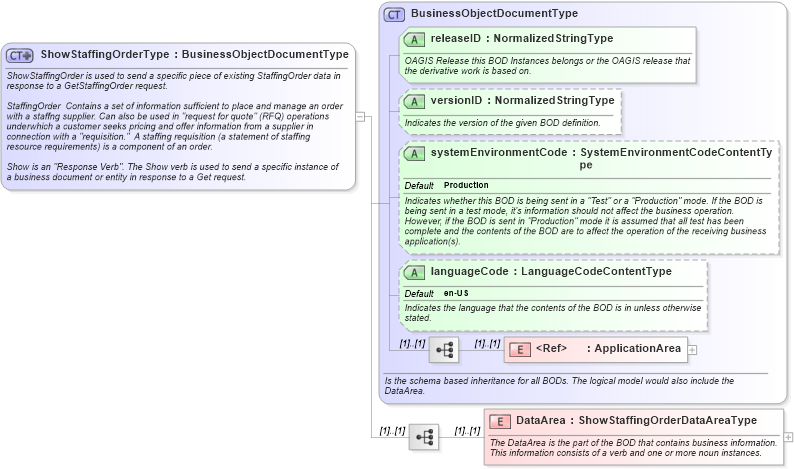The height and width of the screenshot is (469, 794).
Task: Click the DataArea : ShowStaffingOrderDataAreaType label
Action: 637,420
